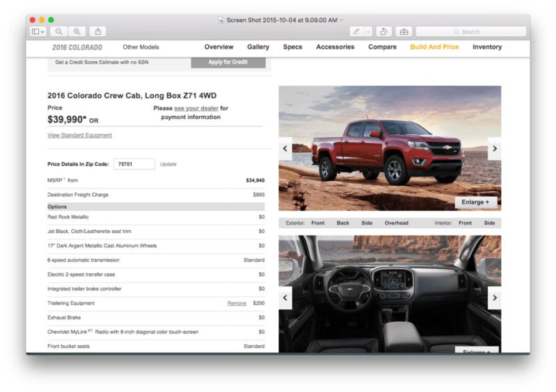Click Update next to zip code
The height and width of the screenshot is (392, 556).
(168, 164)
